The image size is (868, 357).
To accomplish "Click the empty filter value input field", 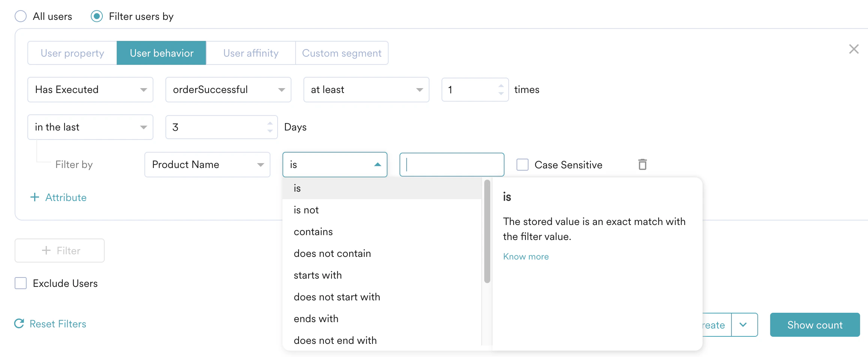I will click(x=452, y=164).
